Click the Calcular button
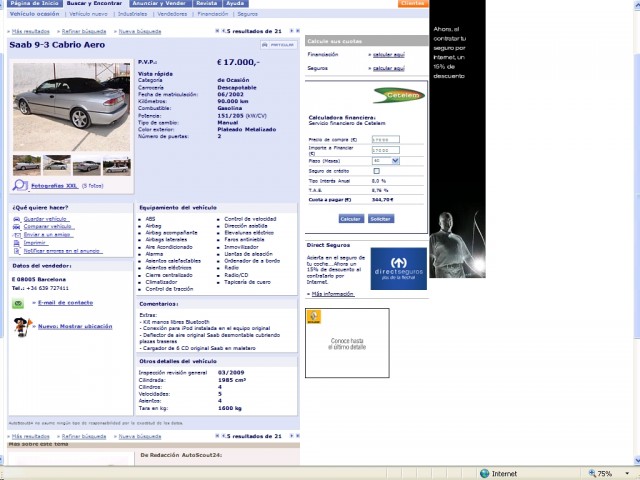640x480 pixels. (351, 219)
